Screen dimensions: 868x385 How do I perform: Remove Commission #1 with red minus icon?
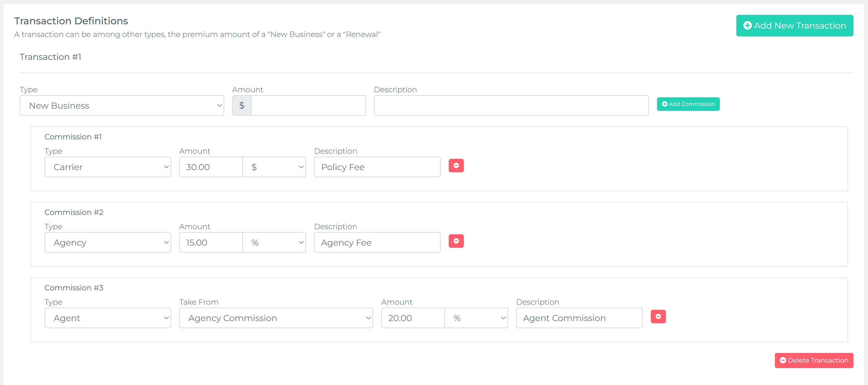coord(456,165)
